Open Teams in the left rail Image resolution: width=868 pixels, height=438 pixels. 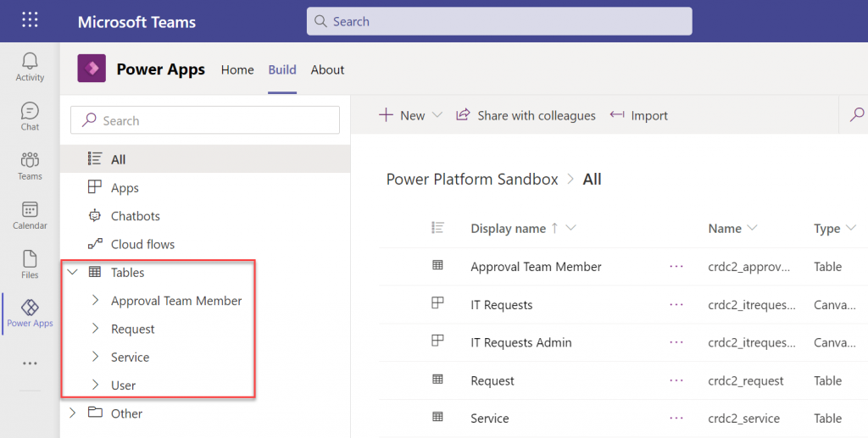[x=30, y=166]
